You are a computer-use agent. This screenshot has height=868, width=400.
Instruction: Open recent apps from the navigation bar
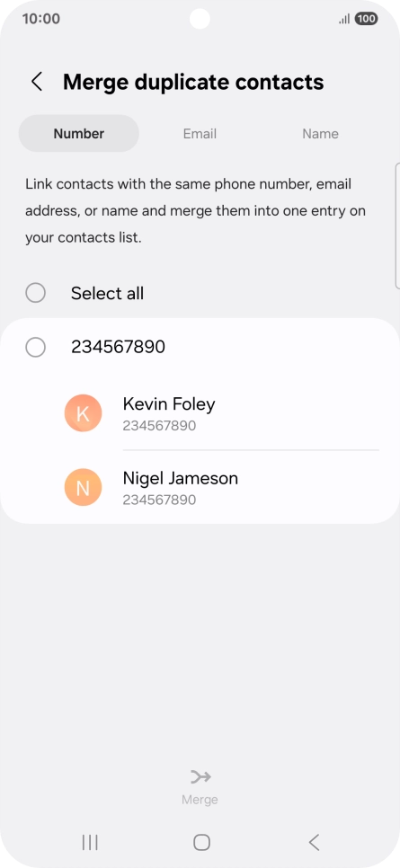[90, 843]
